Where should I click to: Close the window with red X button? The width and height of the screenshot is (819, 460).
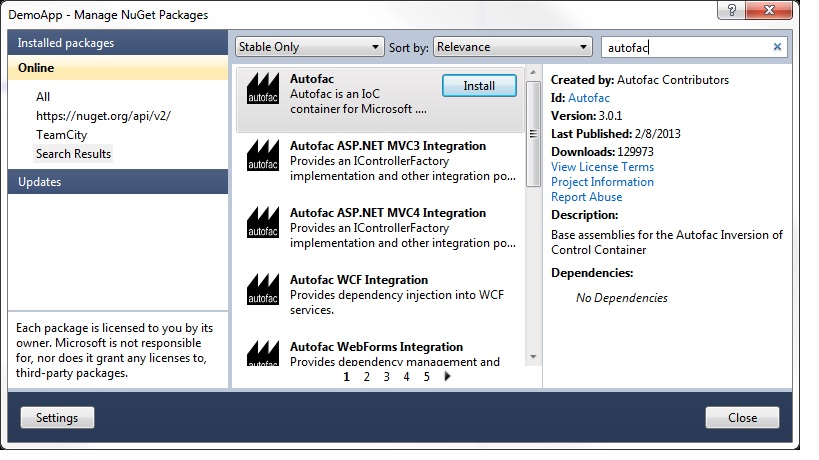[x=769, y=10]
